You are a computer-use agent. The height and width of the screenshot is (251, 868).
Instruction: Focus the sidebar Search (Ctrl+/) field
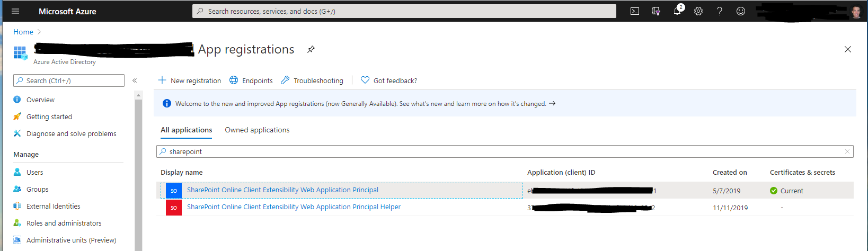coord(69,80)
